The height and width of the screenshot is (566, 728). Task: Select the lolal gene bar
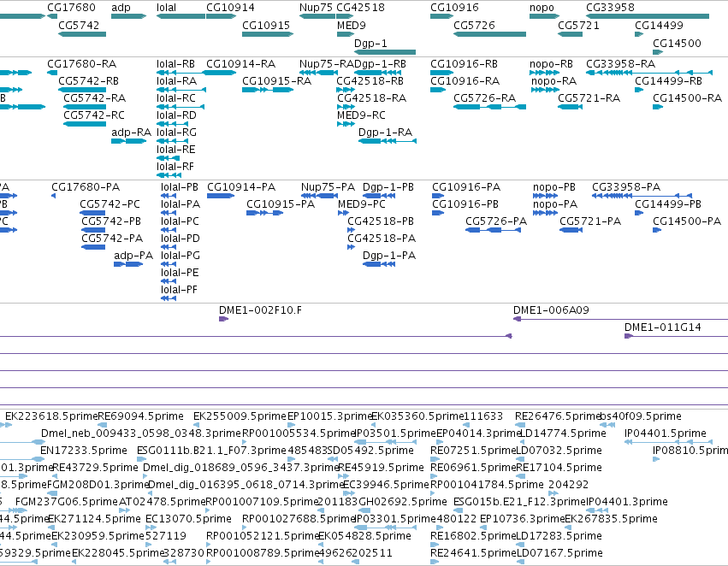[x=181, y=16]
